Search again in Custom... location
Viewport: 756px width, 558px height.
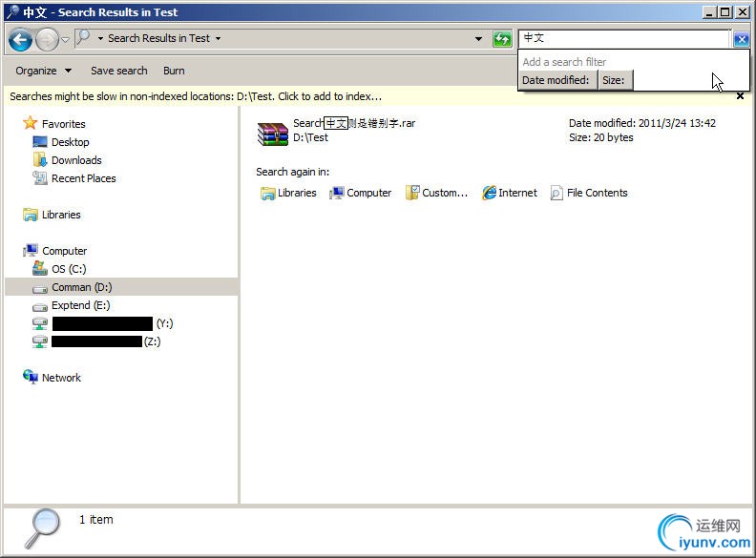point(445,193)
